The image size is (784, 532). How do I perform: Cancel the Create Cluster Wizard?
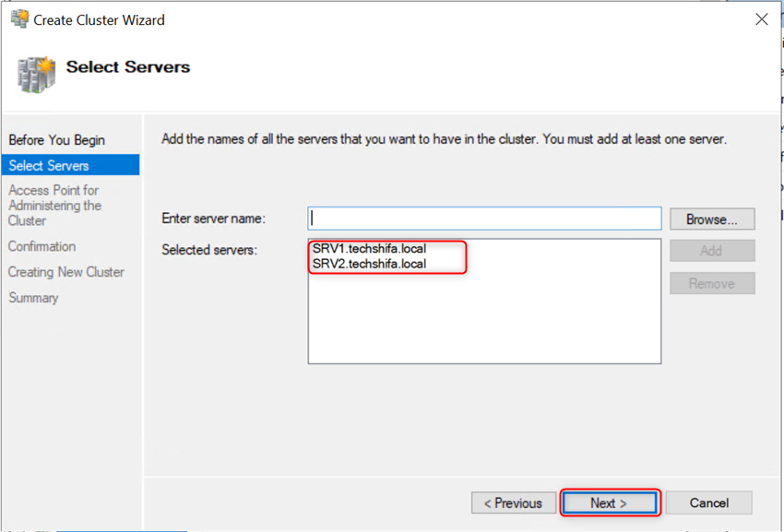[x=708, y=502]
